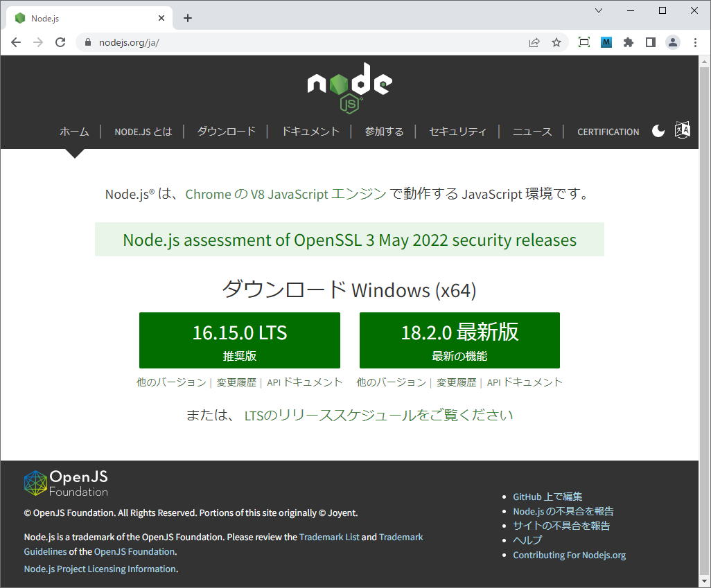Open API ドキュメント under 16.15.0 LTS
The image size is (711, 588).
coord(305,382)
